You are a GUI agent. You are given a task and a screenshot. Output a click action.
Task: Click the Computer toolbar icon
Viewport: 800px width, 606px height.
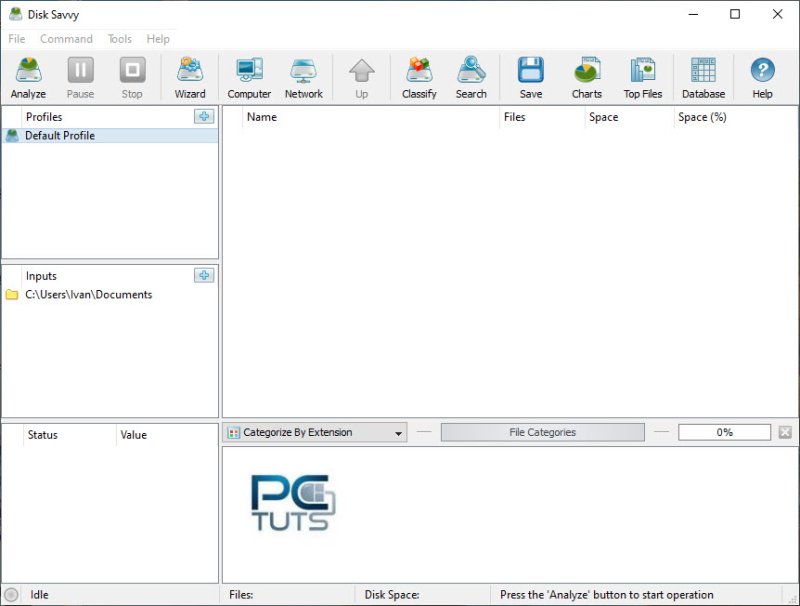pyautogui.click(x=249, y=77)
